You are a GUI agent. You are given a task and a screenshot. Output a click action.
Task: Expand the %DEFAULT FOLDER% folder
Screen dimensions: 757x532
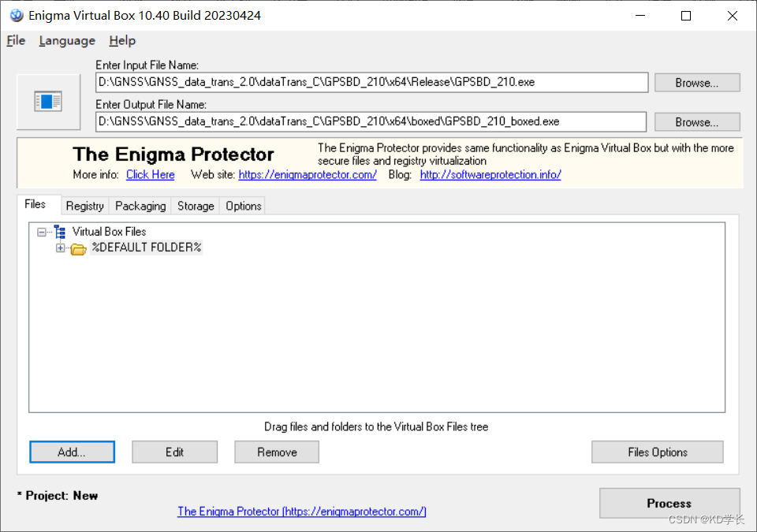(x=61, y=247)
